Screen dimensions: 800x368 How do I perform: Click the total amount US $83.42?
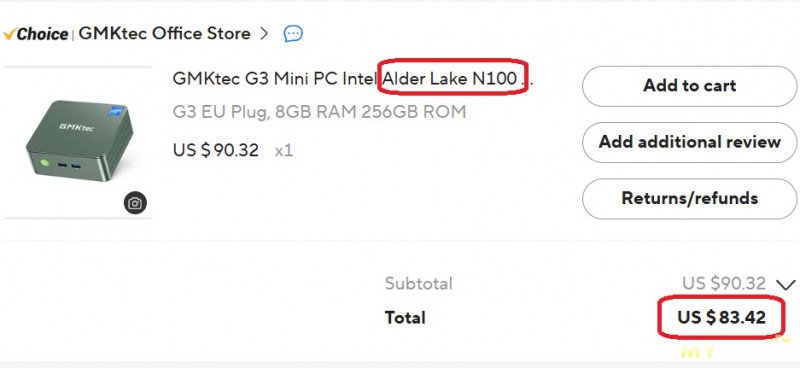point(721,317)
